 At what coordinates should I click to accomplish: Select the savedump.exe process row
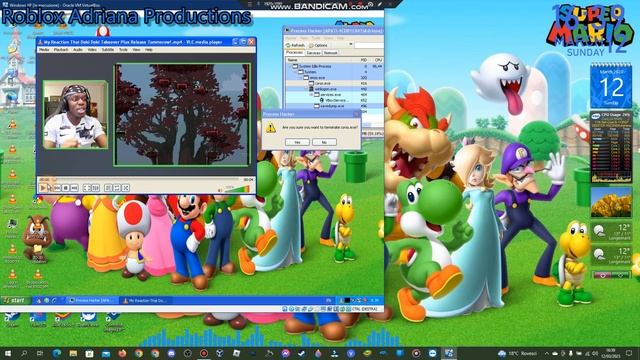(334, 106)
